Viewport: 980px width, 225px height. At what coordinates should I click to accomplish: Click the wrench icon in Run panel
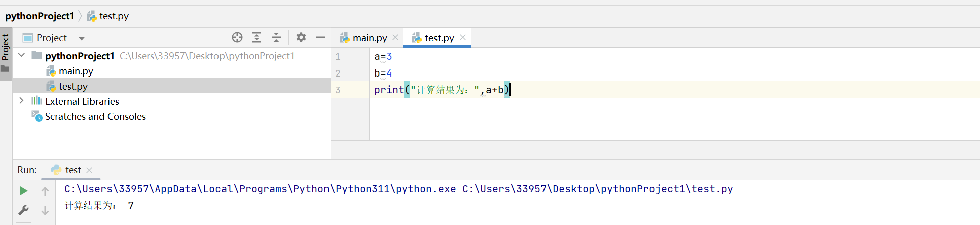point(23,210)
